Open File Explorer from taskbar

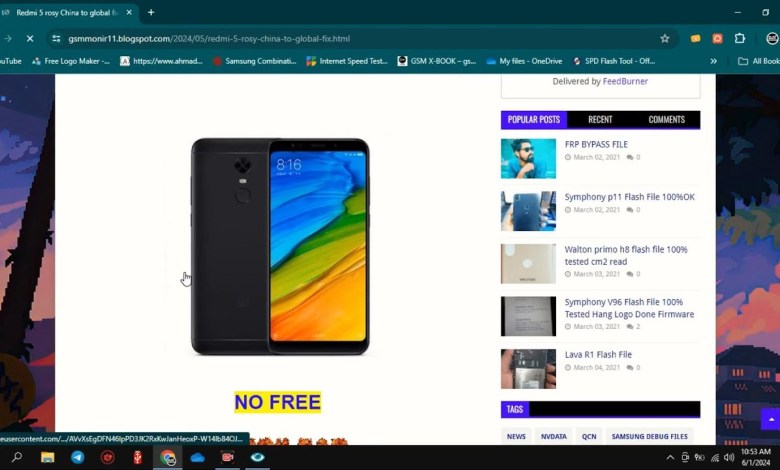coord(47,457)
